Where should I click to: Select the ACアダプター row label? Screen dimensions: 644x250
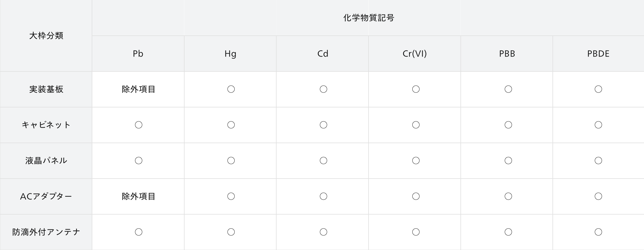(46, 196)
